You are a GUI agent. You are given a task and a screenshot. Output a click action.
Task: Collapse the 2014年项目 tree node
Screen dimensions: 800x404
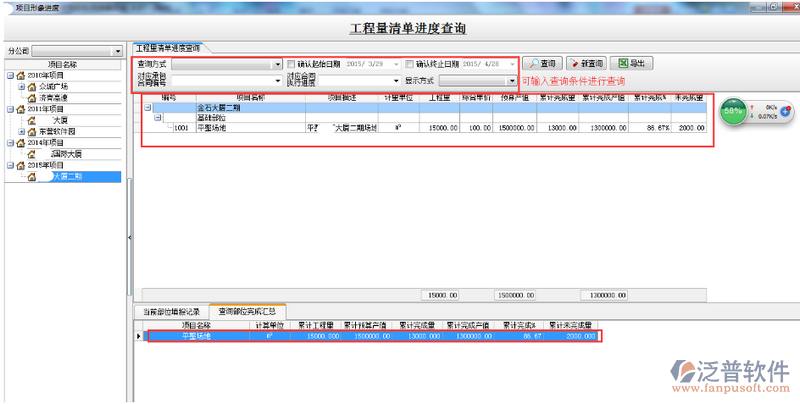point(10,143)
